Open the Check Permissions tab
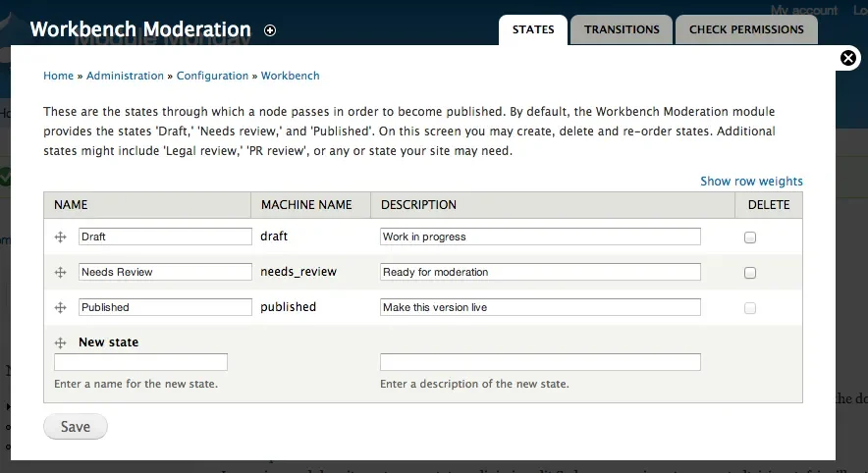Screen dimensions: 868x473 point(746,29)
